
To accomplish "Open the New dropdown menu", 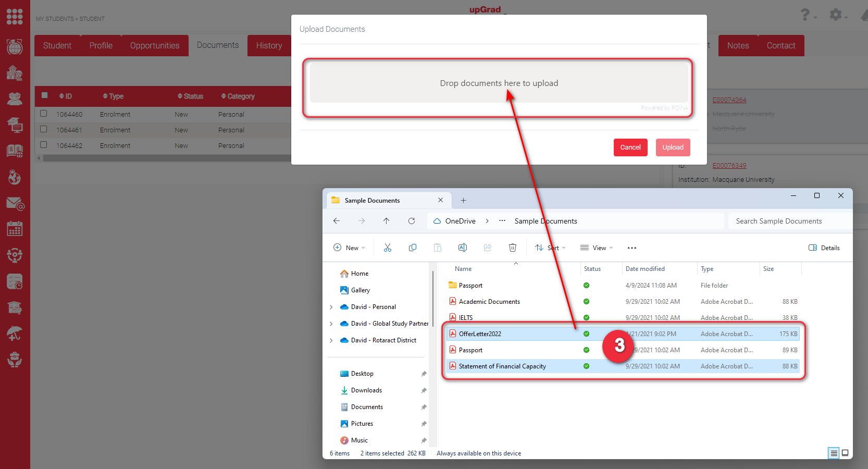I will [349, 248].
